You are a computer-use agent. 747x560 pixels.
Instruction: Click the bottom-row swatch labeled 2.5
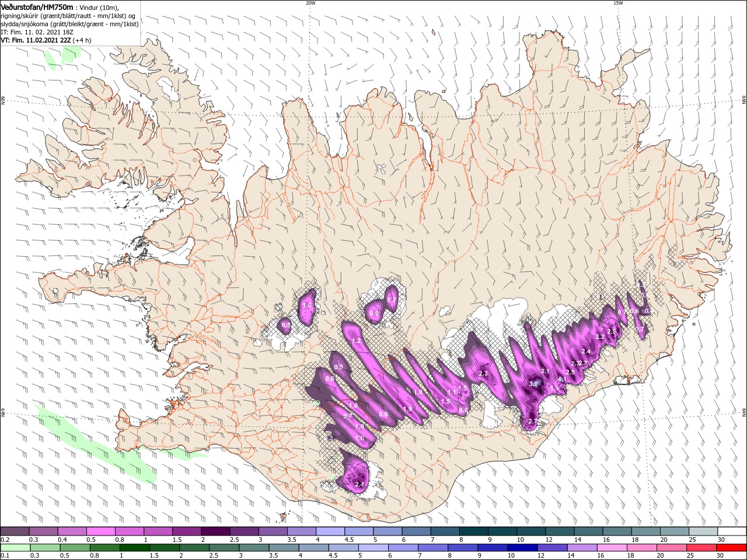coord(224,548)
